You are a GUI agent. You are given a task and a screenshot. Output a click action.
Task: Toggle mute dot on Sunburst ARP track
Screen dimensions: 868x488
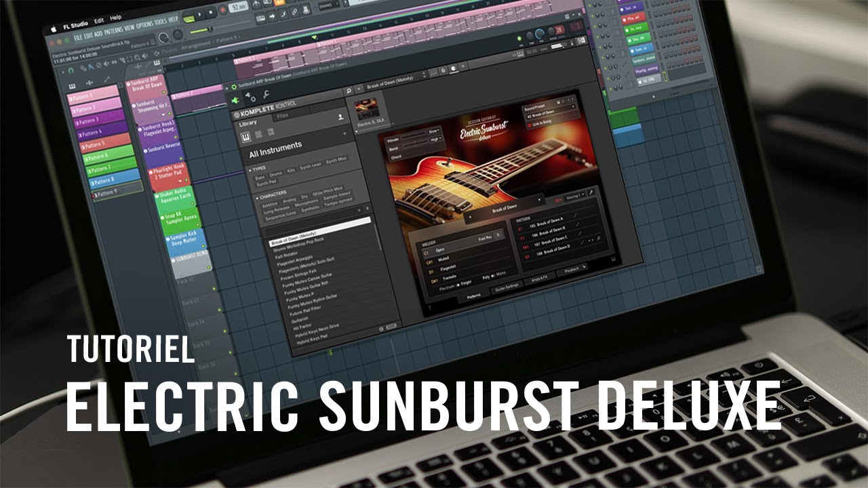[164, 92]
